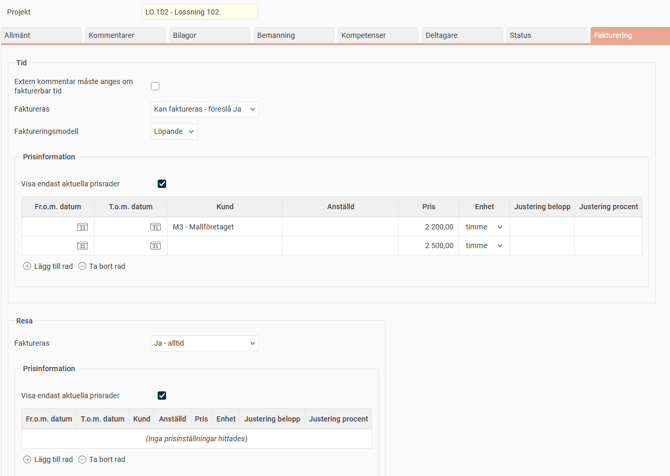The image size is (670, 476).
Task: Click minus icon for Ta bort rad under Tid
Action: click(x=82, y=266)
